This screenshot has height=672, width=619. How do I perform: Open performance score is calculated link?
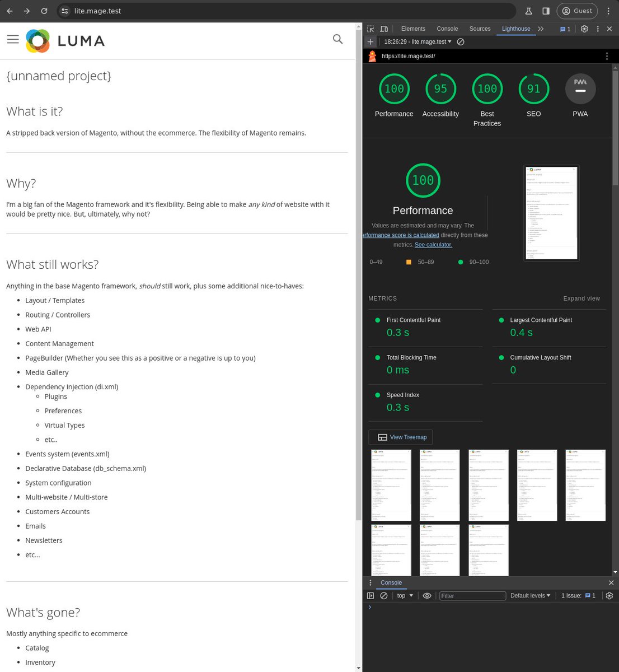[401, 235]
